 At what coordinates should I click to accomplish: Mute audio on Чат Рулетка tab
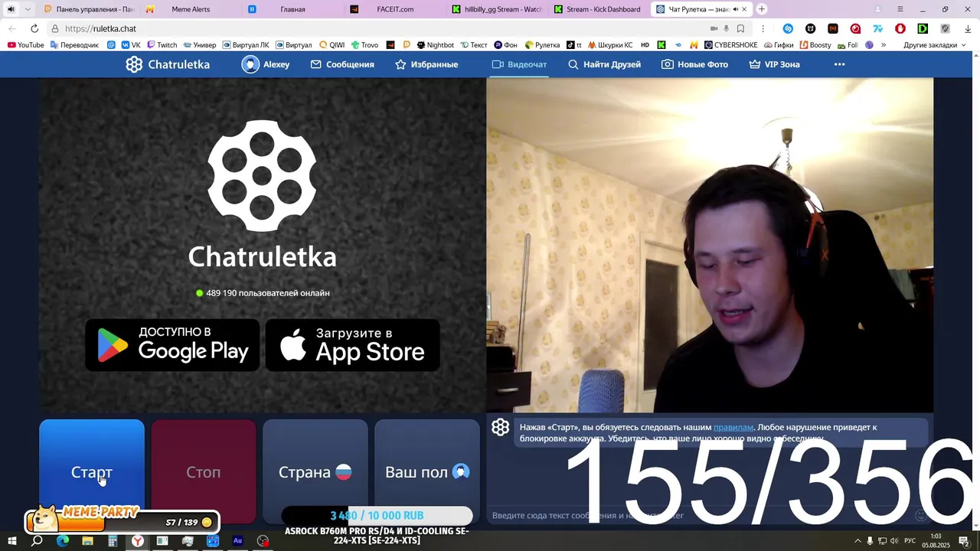pyautogui.click(x=735, y=9)
